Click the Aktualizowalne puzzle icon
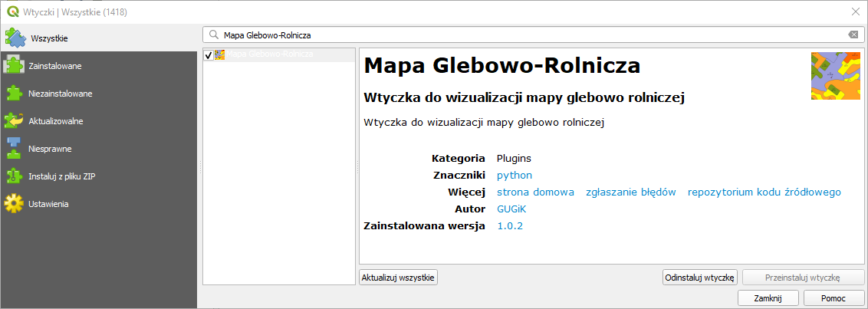This screenshot has width=868, height=309. tap(14, 120)
